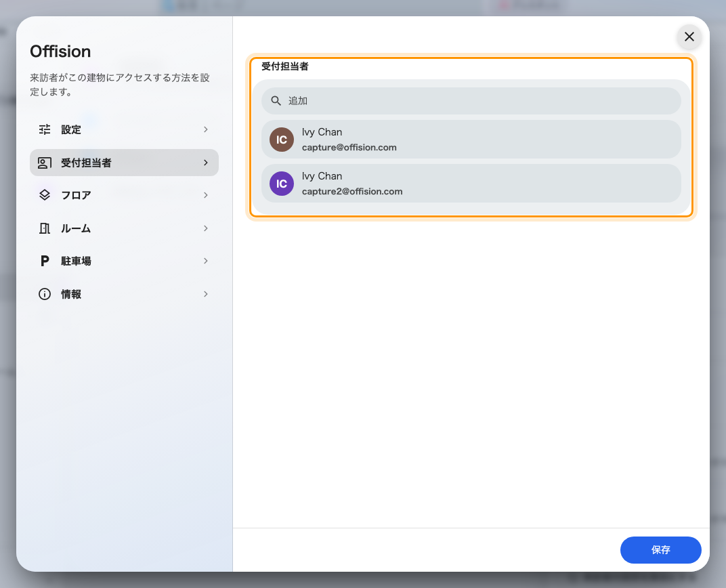Image resolution: width=726 pixels, height=588 pixels.
Task: Focus the 追加 search input field
Action: pyautogui.click(x=471, y=101)
